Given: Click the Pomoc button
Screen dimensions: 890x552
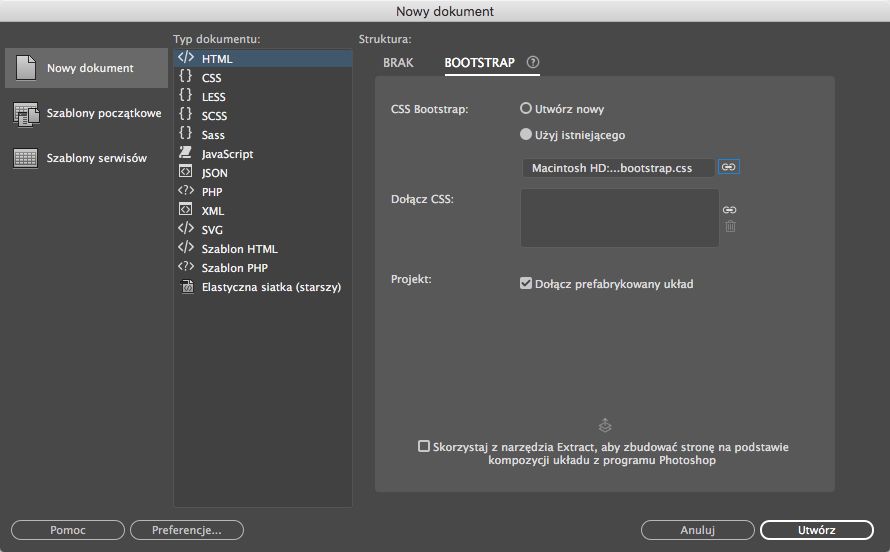Looking at the screenshot, I should point(68,530).
